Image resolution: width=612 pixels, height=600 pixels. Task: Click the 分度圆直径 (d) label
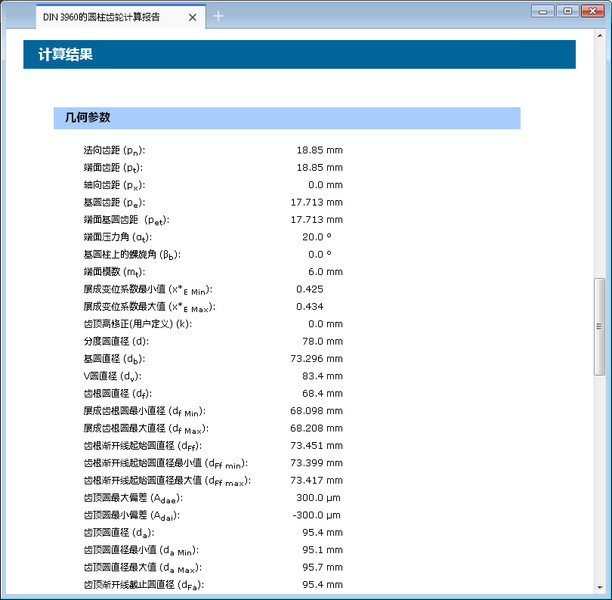(116, 341)
